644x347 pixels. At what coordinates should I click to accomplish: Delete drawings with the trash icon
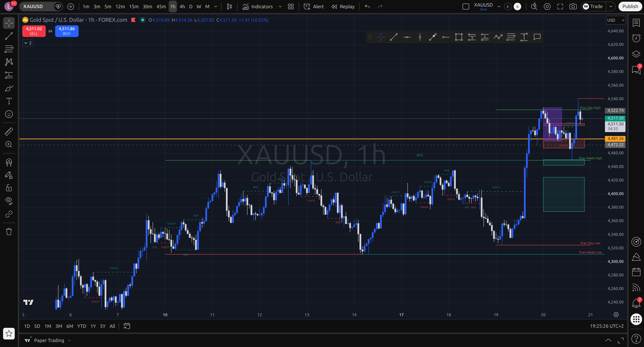9,232
